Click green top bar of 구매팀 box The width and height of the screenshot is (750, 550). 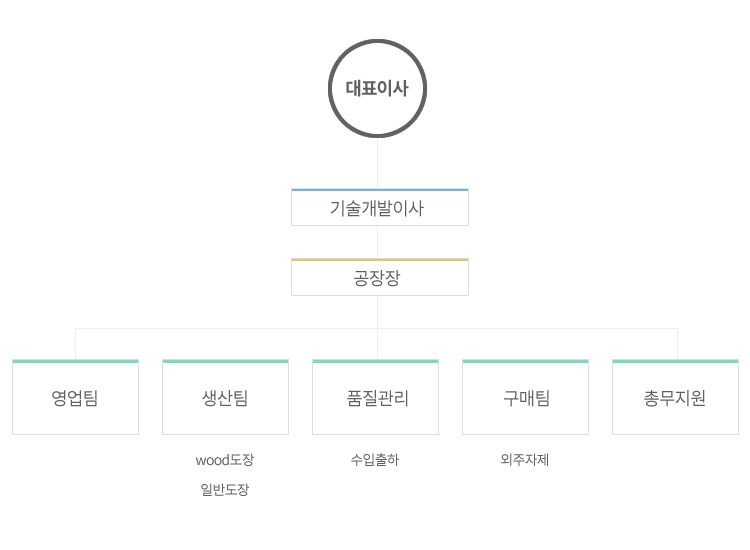coord(525,361)
